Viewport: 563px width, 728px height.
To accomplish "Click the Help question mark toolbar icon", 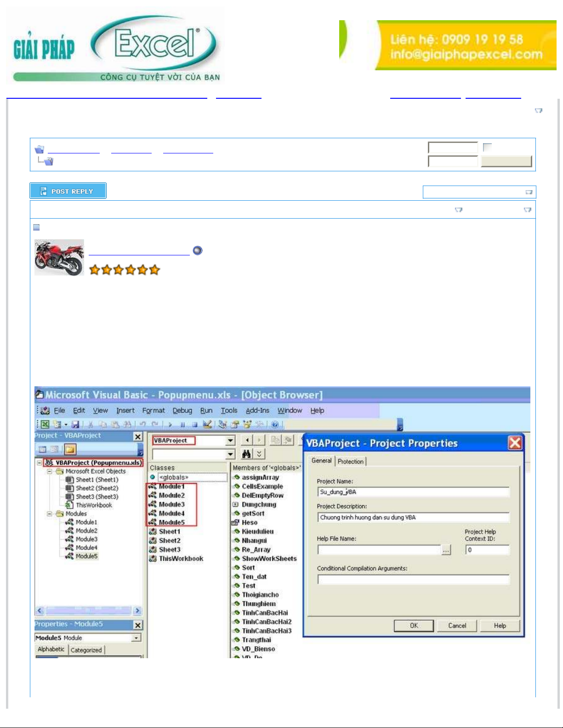I will 275,424.
